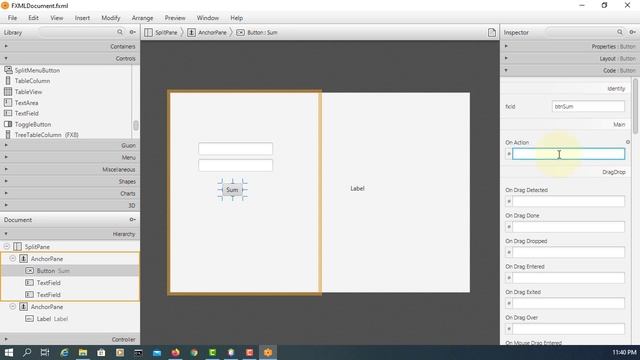Click the fx:id field containing btnSum
Screen dimensions: 640x360
point(588,106)
